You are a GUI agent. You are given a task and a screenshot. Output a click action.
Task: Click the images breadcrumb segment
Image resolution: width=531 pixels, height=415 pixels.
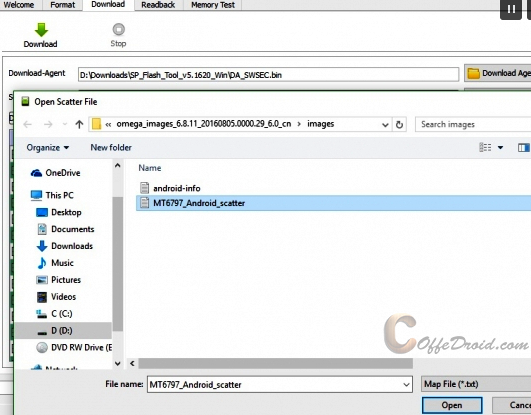(x=320, y=124)
